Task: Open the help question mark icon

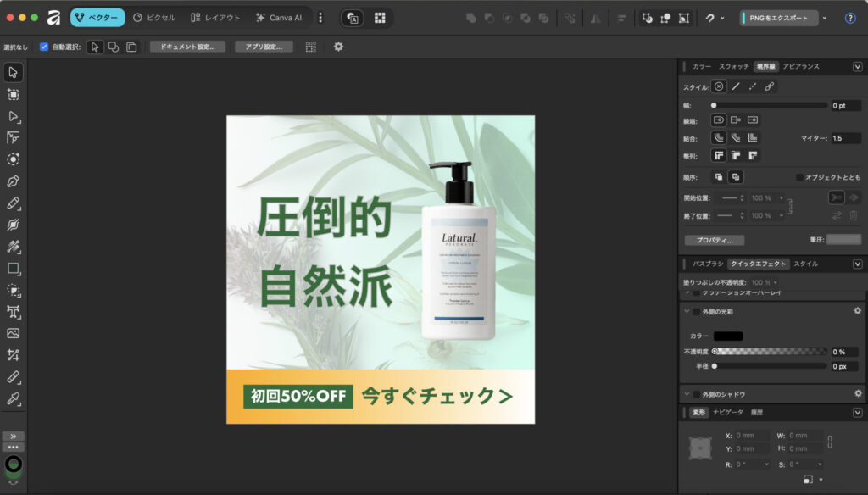Action: point(850,18)
